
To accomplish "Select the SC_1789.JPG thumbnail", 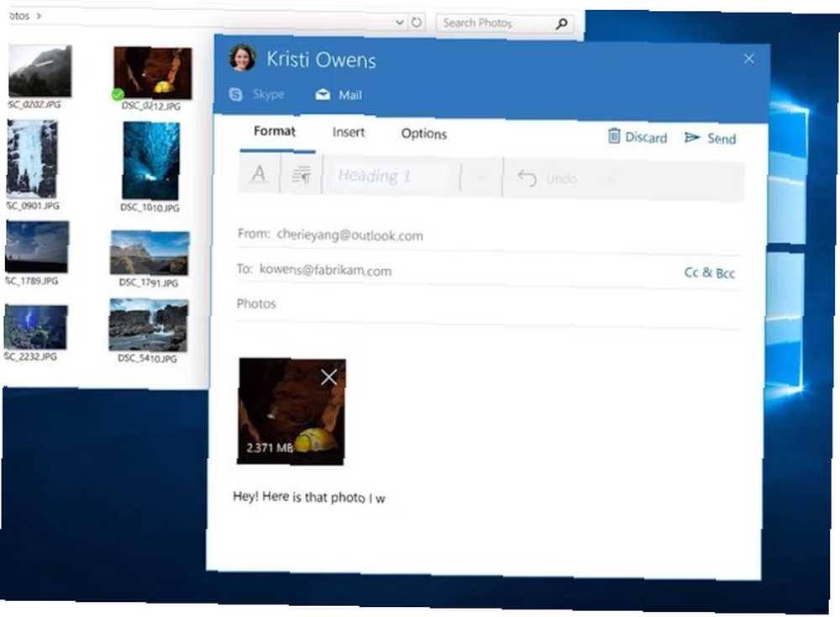I will pos(37,246).
